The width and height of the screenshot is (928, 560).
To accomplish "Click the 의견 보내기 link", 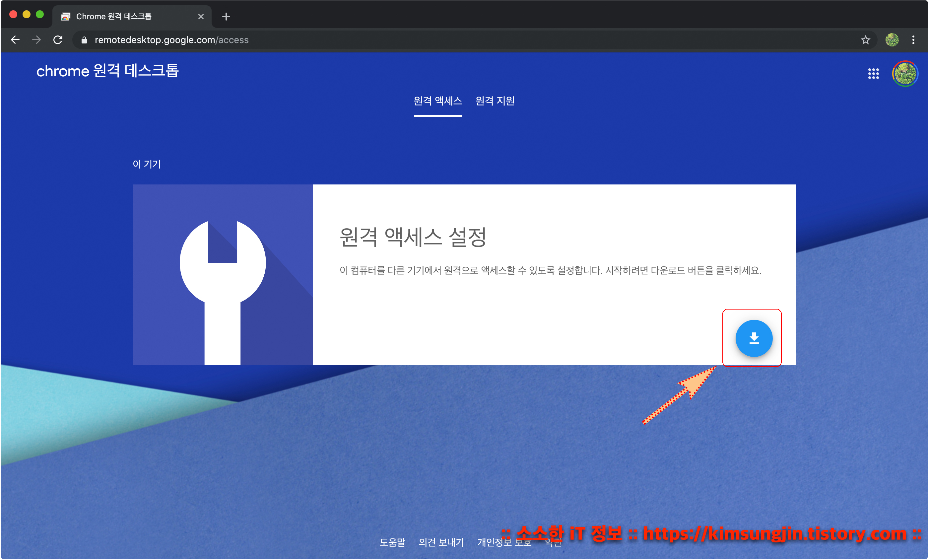I will (441, 542).
